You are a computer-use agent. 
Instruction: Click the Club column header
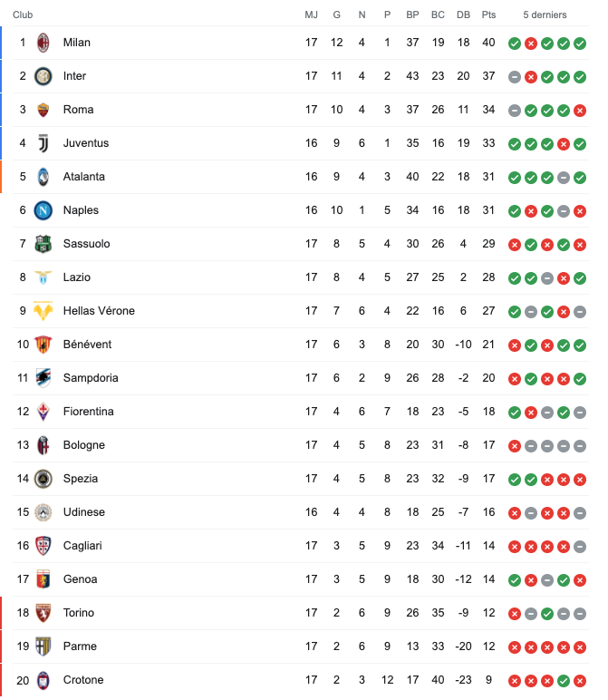(x=23, y=15)
